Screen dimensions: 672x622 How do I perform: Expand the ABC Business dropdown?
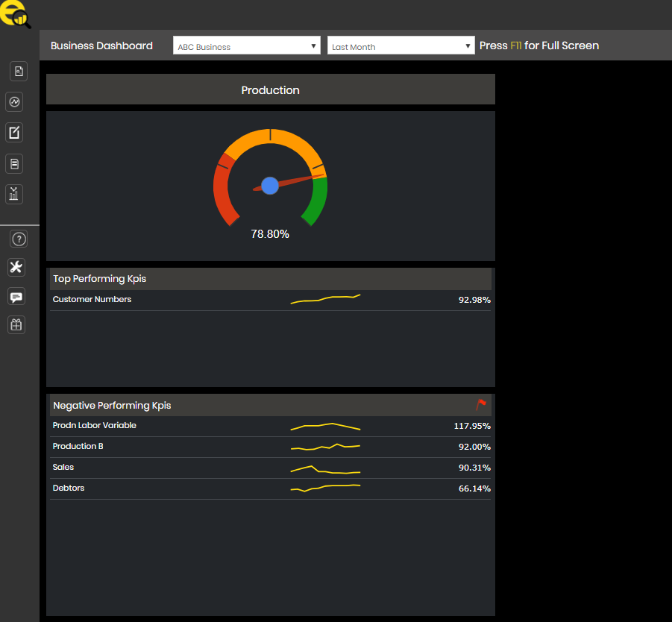(246, 46)
